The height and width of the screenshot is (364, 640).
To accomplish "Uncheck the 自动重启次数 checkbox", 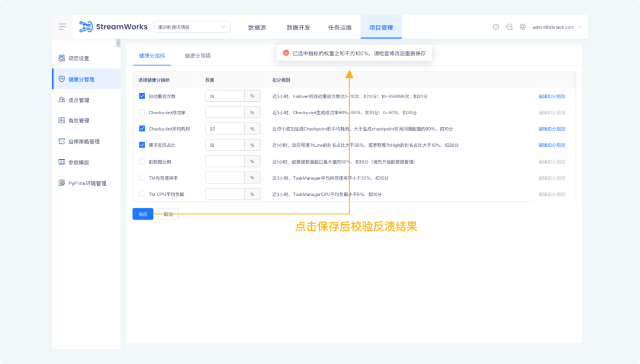I will (x=142, y=96).
